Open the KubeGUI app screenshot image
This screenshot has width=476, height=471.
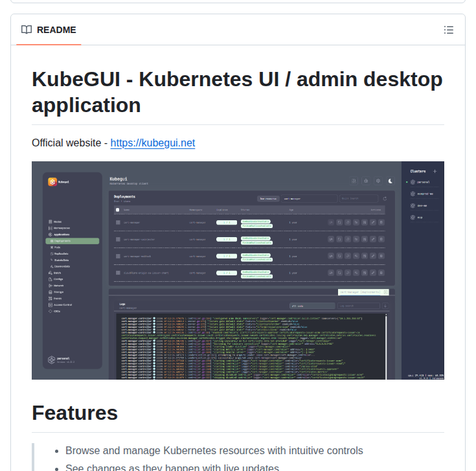[x=238, y=270]
